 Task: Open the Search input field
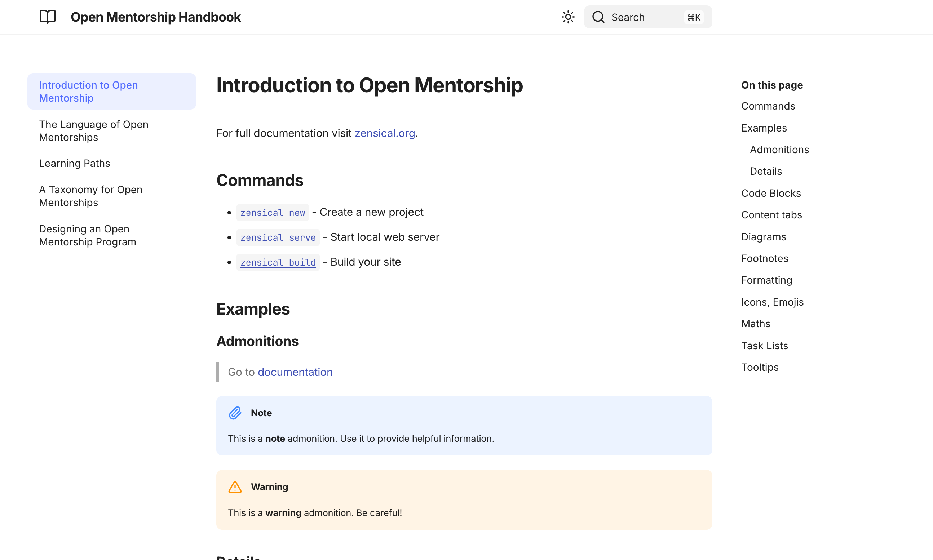648,17
